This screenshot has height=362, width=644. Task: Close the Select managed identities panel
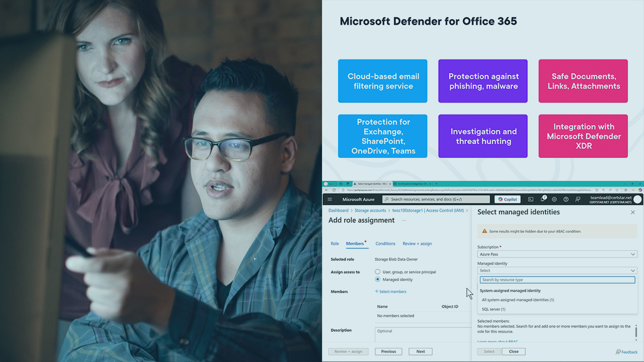pos(632,212)
